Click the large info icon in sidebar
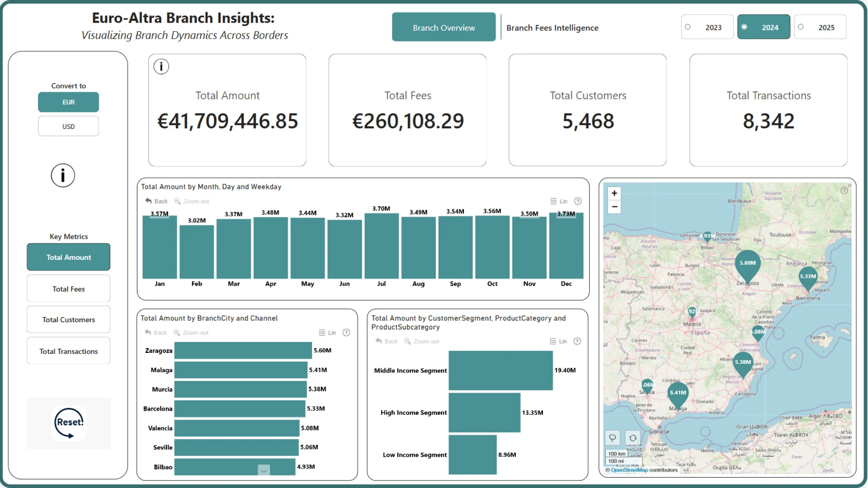The image size is (868, 488). coord(63,175)
